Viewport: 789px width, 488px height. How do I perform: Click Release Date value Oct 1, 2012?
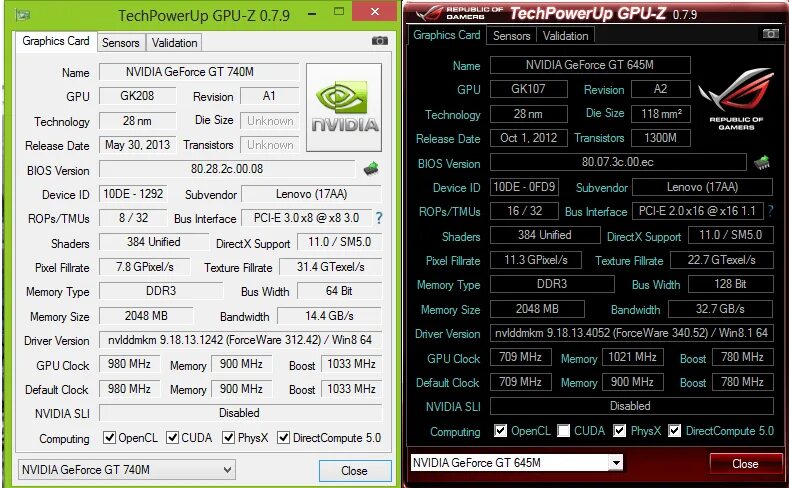[528, 138]
